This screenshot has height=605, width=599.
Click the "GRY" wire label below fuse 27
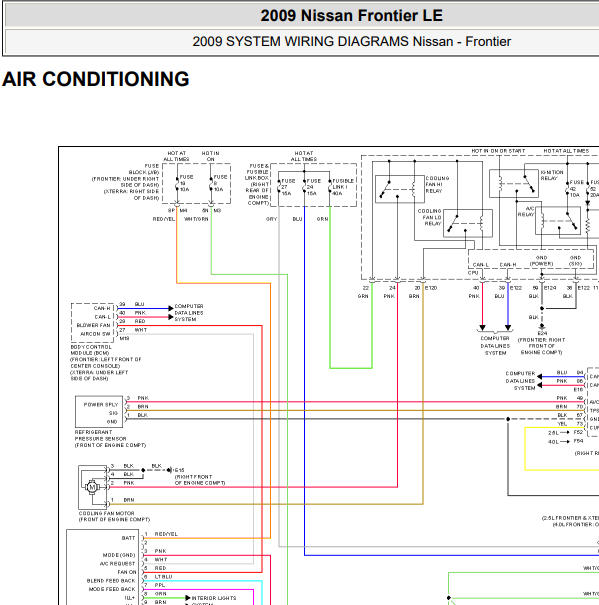coord(271,219)
